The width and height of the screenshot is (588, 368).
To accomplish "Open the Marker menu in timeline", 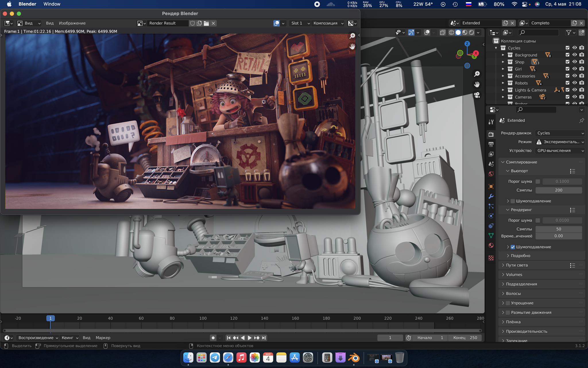I will click(103, 338).
